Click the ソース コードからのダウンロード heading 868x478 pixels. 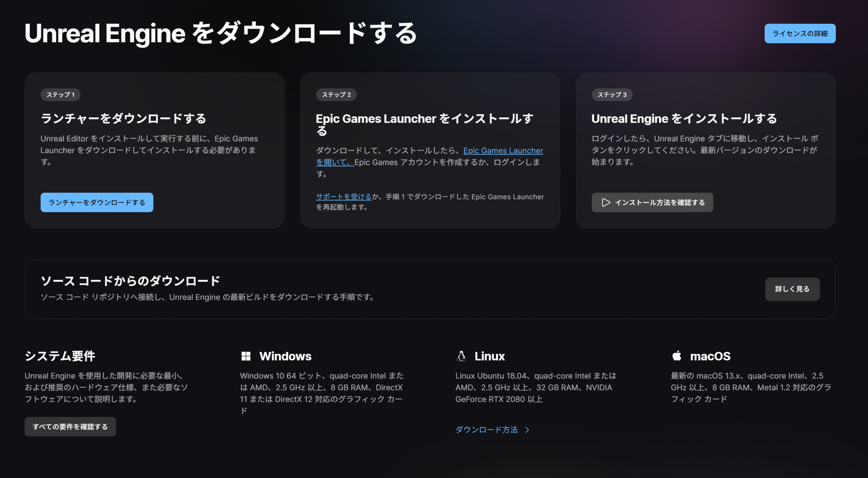tap(130, 281)
